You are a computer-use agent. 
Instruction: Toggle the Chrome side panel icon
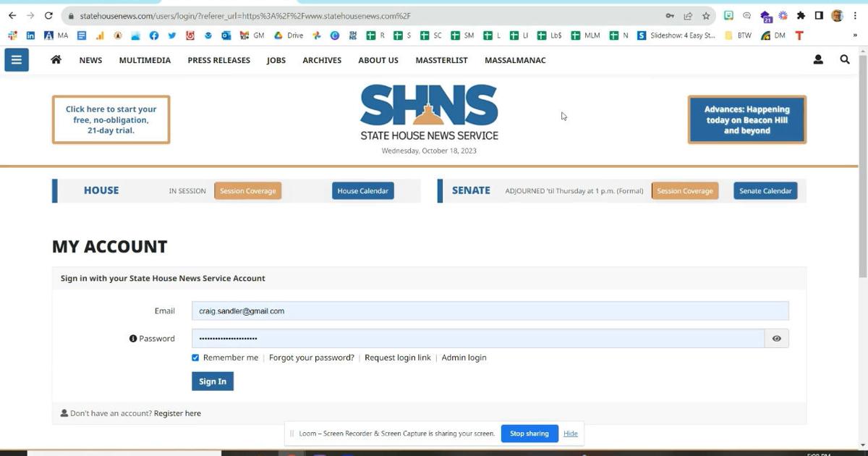pos(819,16)
